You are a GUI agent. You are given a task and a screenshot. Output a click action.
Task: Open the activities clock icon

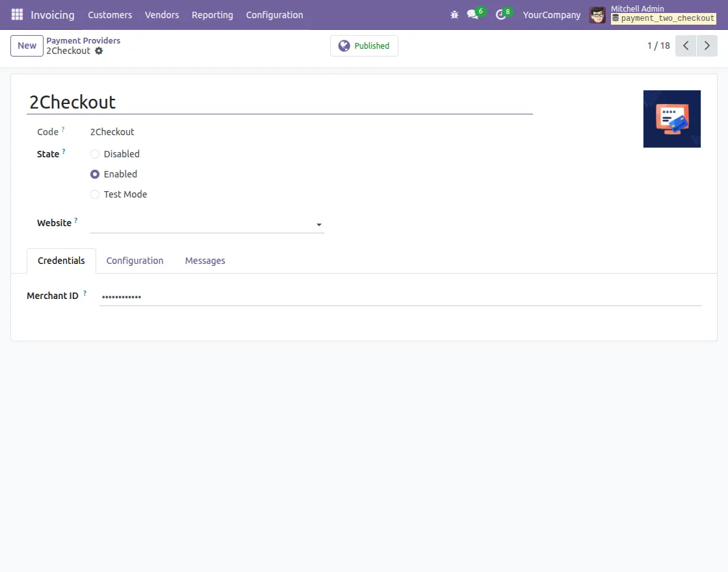click(501, 15)
